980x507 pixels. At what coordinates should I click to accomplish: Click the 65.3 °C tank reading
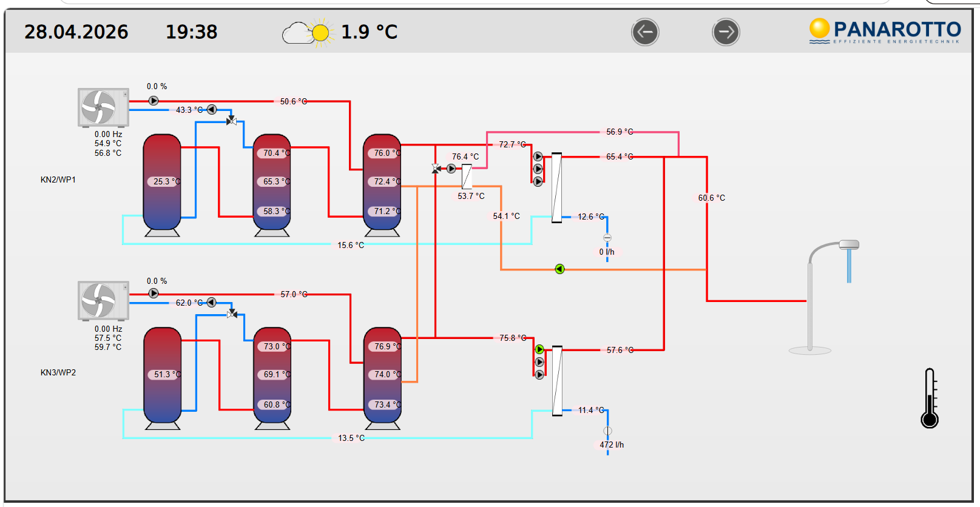click(276, 181)
